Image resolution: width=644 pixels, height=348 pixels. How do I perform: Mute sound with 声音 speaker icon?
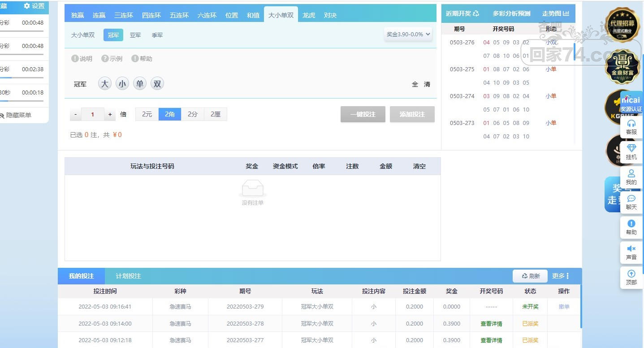(631, 249)
